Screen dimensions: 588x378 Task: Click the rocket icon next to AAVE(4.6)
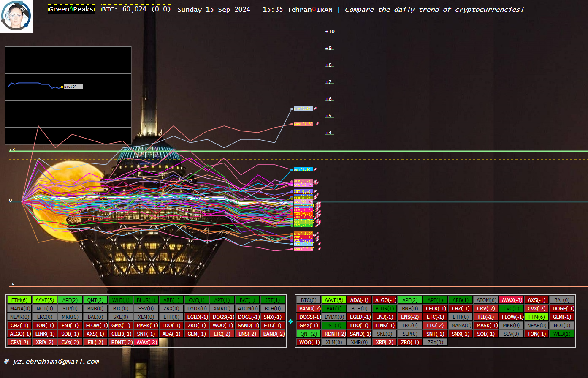coord(317,124)
